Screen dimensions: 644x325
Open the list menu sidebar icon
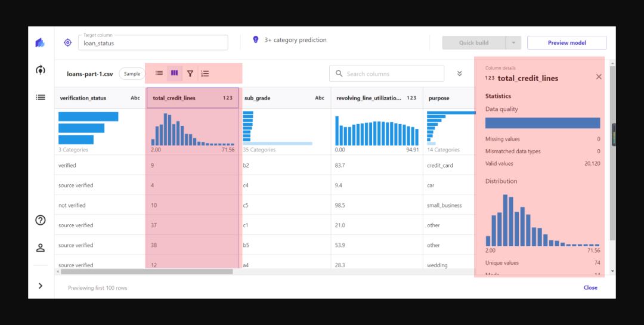(x=40, y=97)
